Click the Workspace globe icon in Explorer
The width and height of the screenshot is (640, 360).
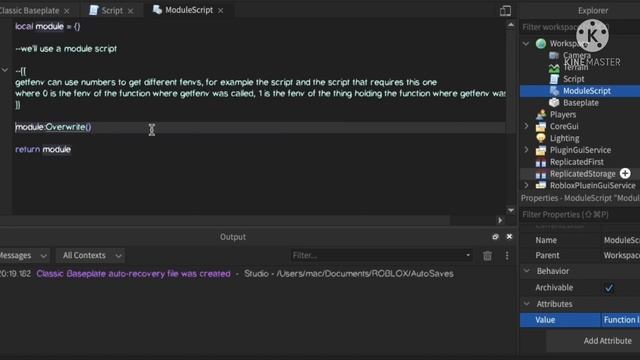pyautogui.click(x=541, y=44)
